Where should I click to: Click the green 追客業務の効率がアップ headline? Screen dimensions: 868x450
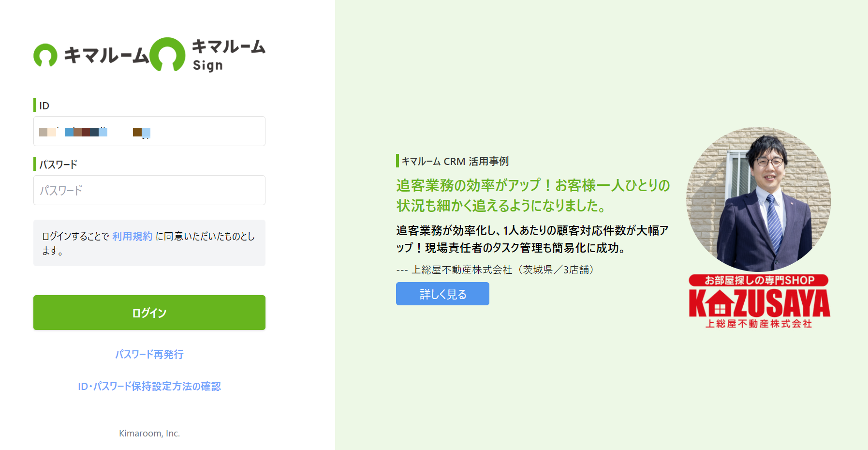533,195
